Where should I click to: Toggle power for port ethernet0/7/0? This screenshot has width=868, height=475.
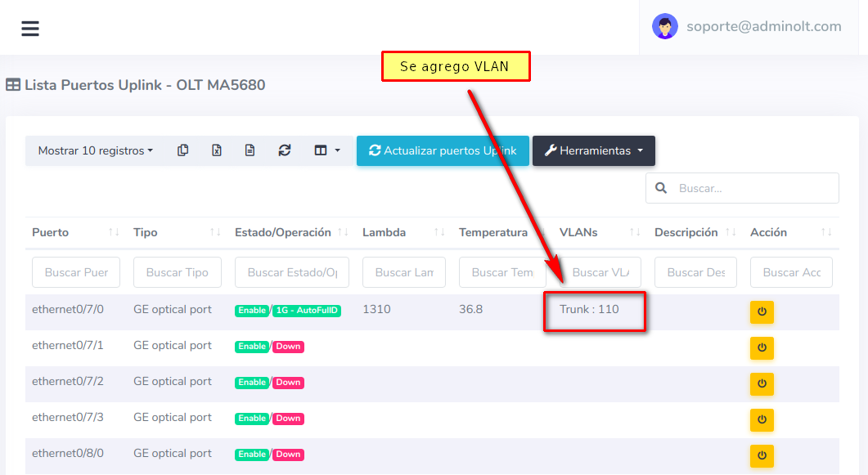coord(762,312)
